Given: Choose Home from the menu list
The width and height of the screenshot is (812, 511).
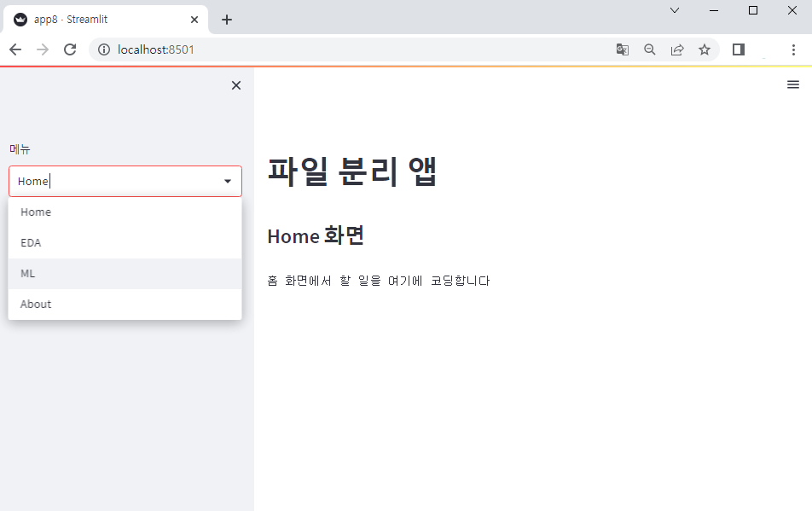Looking at the screenshot, I should 125,212.
